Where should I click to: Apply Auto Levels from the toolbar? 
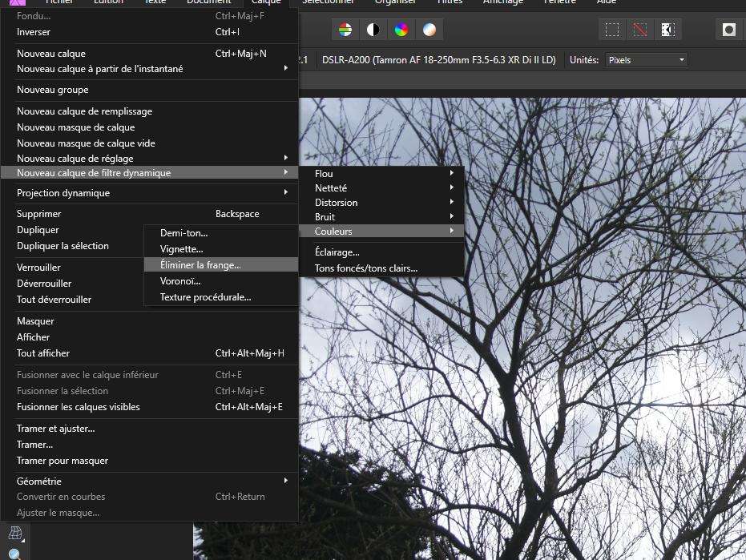pyautogui.click(x=345, y=30)
